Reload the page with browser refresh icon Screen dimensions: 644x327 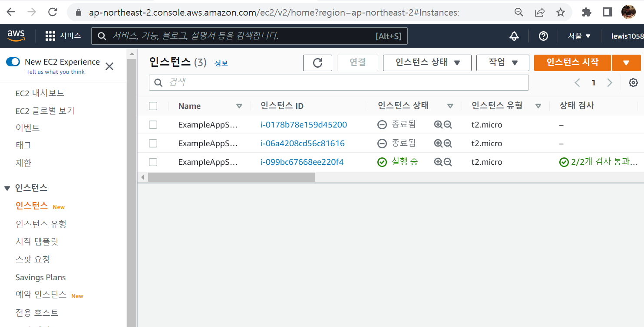[53, 12]
